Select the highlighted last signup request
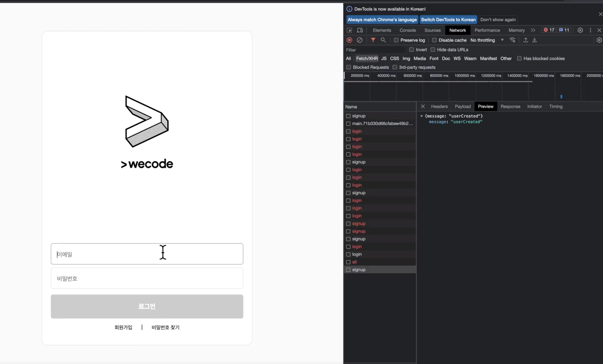 click(x=380, y=270)
